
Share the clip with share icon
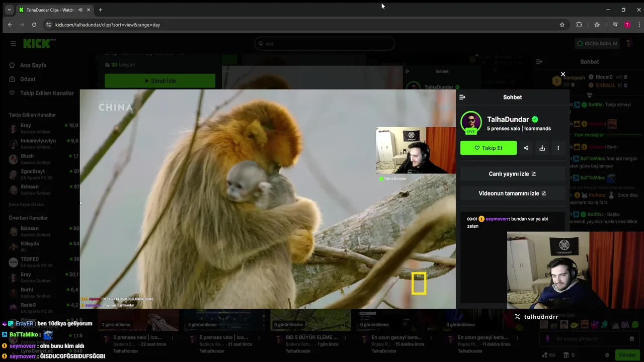(526, 148)
